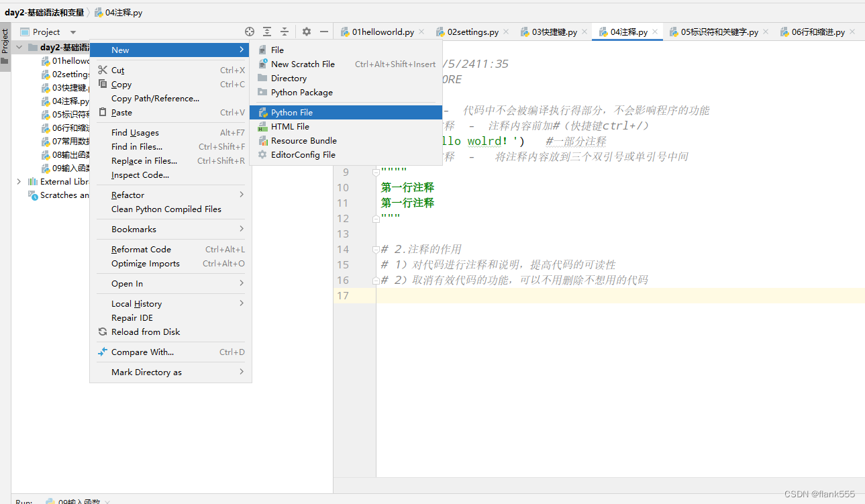Choose Repair IDE option

point(170,317)
